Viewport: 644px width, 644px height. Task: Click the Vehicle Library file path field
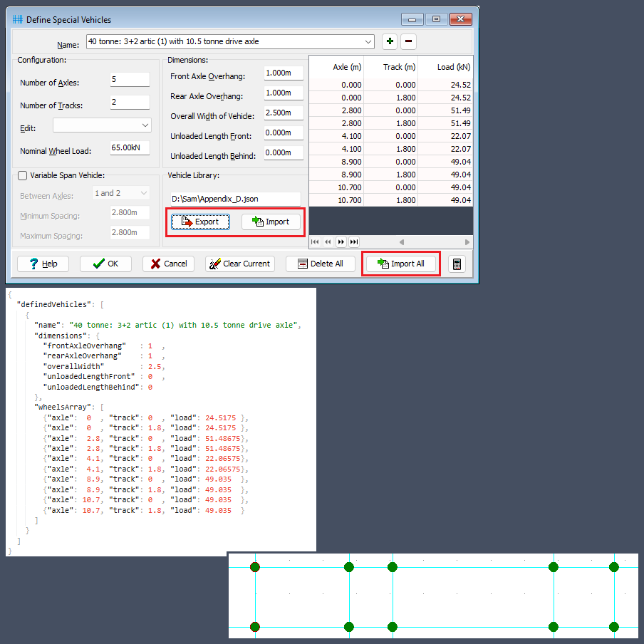(236, 199)
